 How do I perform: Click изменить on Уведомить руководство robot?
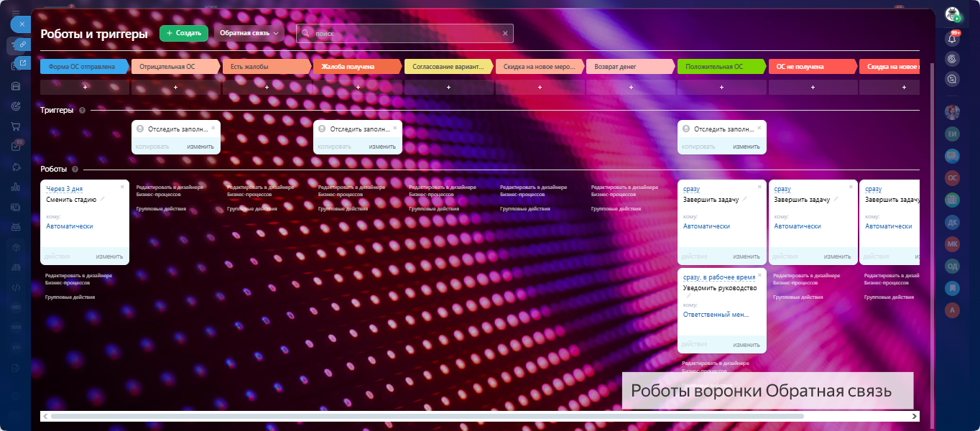[x=746, y=345]
